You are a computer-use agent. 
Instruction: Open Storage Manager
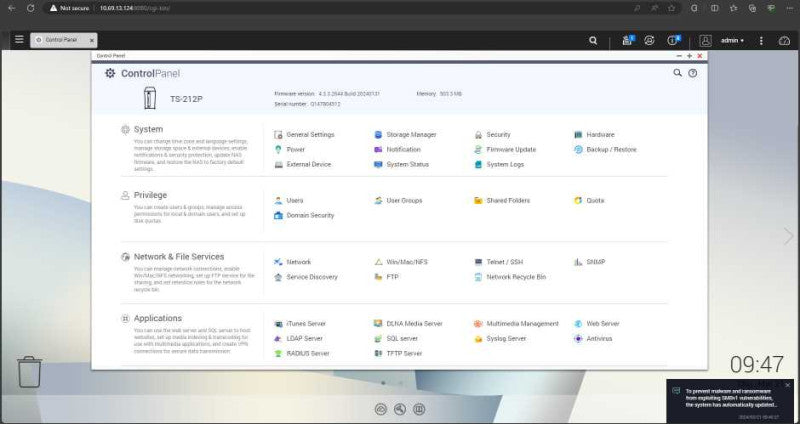point(405,135)
